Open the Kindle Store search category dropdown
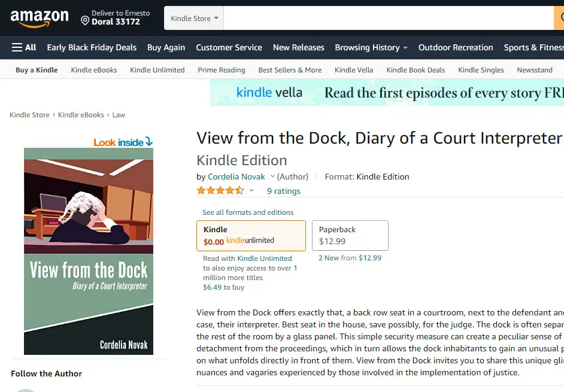 click(194, 19)
